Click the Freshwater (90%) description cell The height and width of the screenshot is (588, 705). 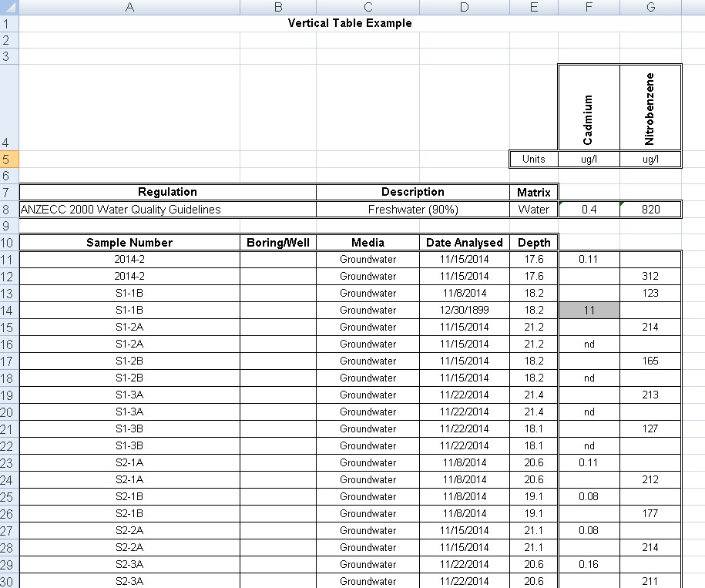tap(412, 210)
